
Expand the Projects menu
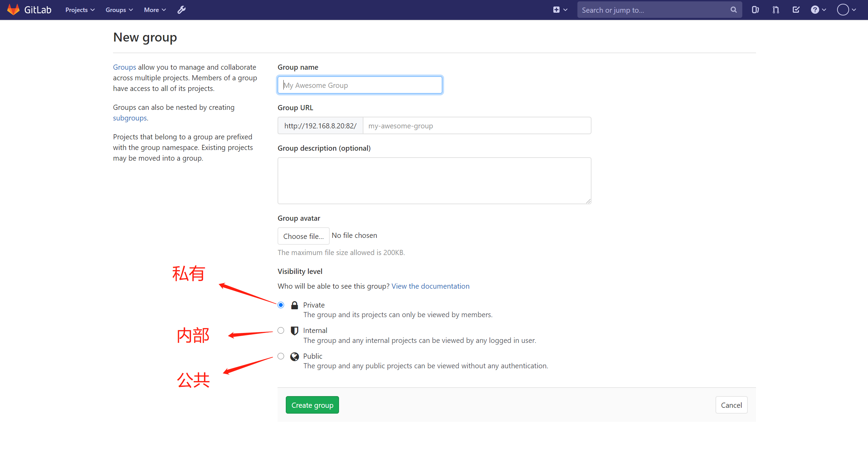(x=80, y=10)
